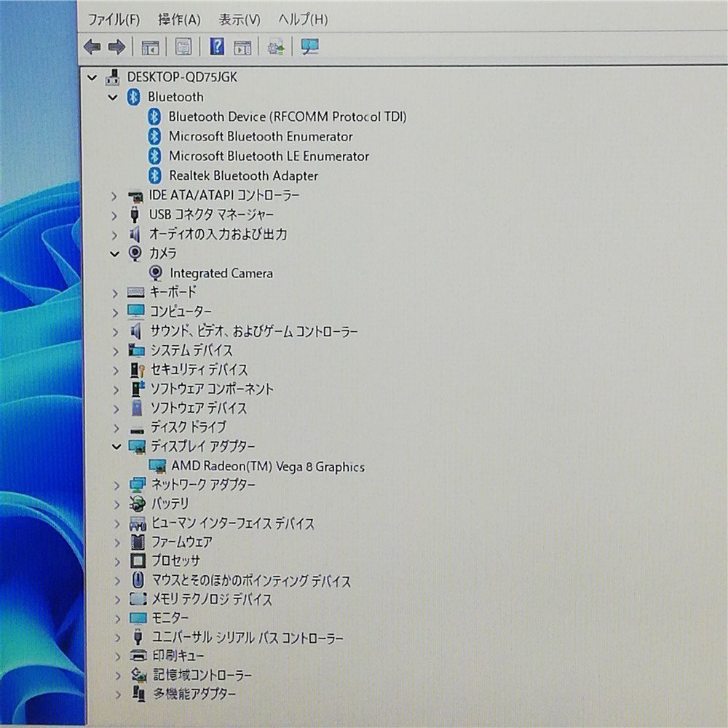Click the Update driver toolbar icon
The image size is (728, 728).
pyautogui.click(x=276, y=47)
